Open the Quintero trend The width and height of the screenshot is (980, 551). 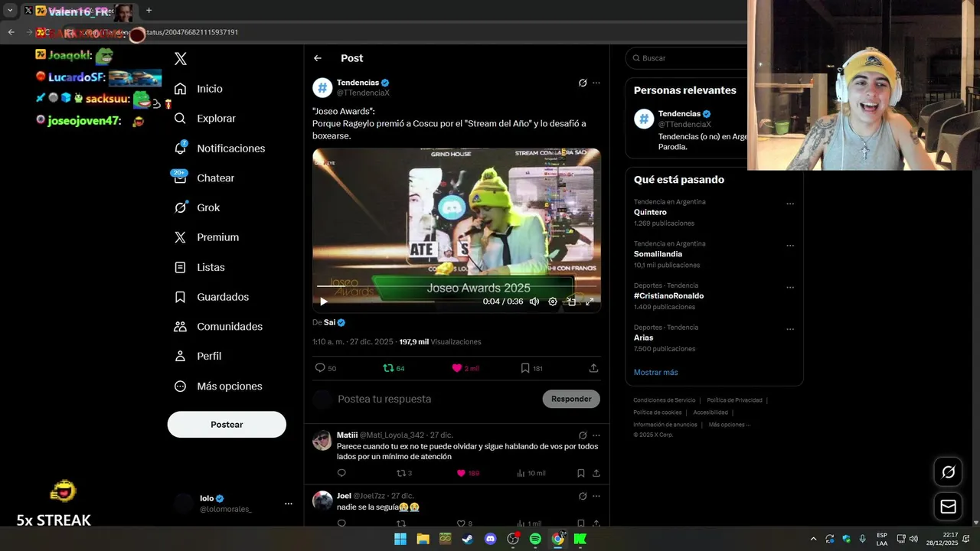click(x=650, y=212)
